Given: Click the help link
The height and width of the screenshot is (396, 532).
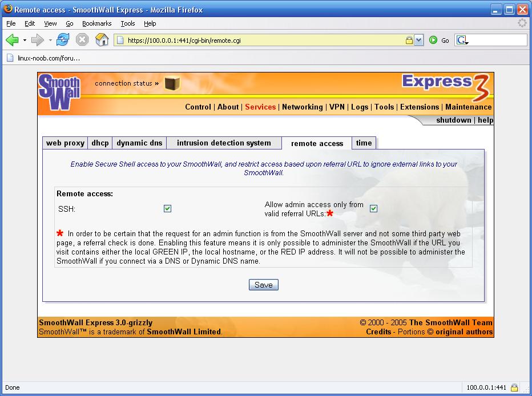Looking at the screenshot, I should (486, 120).
